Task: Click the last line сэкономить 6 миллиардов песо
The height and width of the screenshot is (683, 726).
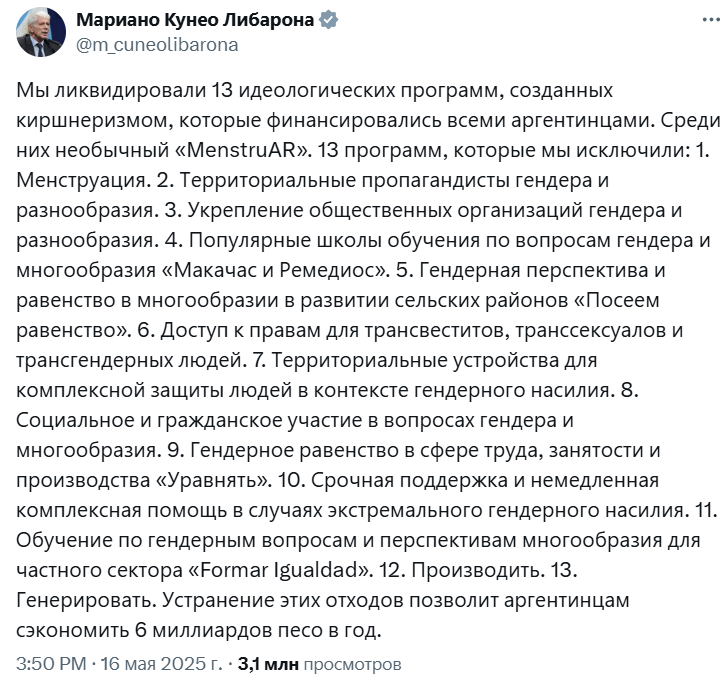Action: pyautogui.click(x=199, y=630)
